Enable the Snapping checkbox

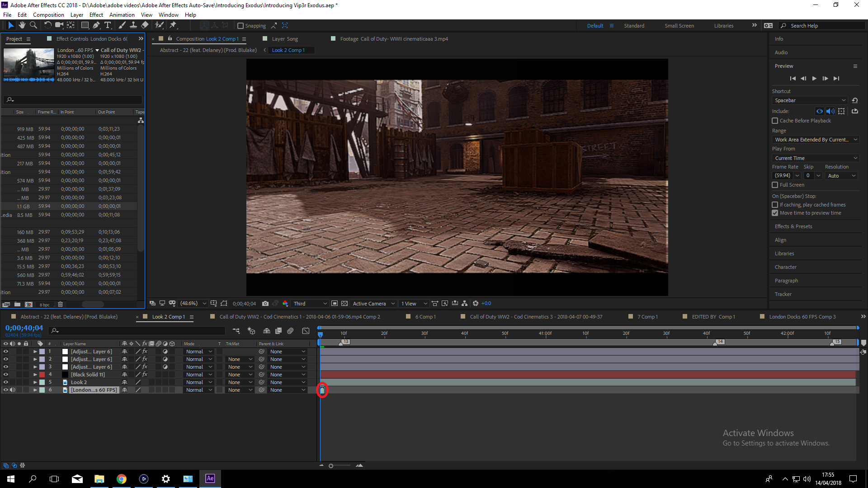(x=241, y=26)
